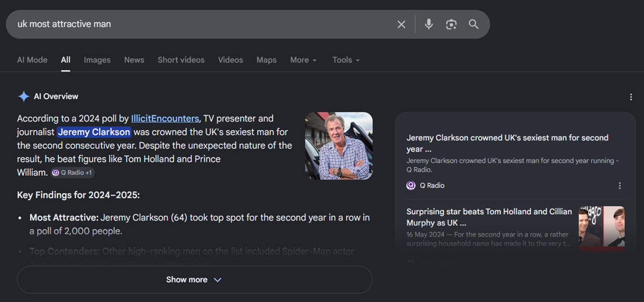The width and height of the screenshot is (644, 302).
Task: Open the thumbnail photo in the AI Overview
Action: (339, 146)
